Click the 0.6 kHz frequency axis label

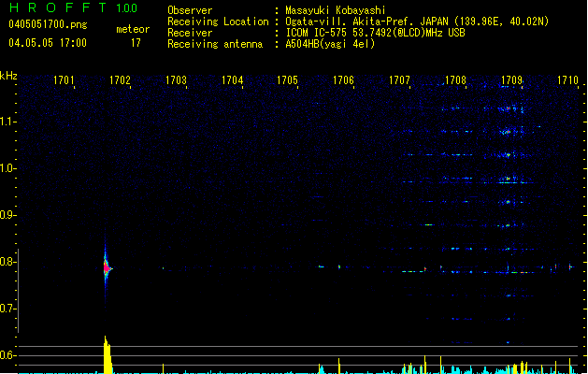(x=7, y=355)
